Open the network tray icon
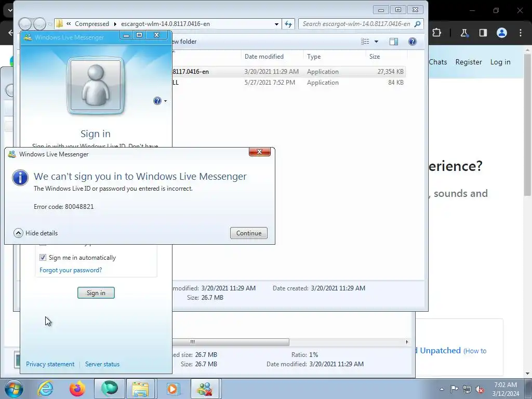 point(467,389)
